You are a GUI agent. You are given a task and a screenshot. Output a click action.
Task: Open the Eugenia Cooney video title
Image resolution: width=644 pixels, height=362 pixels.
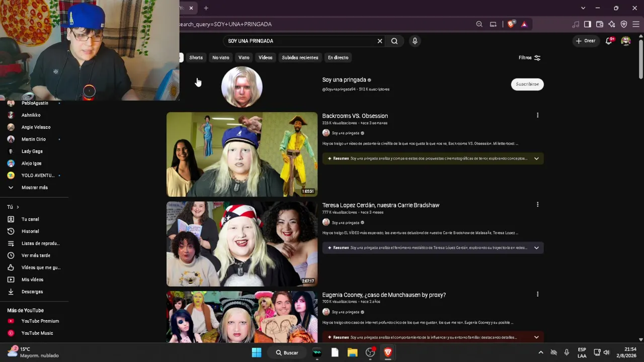coord(384,295)
